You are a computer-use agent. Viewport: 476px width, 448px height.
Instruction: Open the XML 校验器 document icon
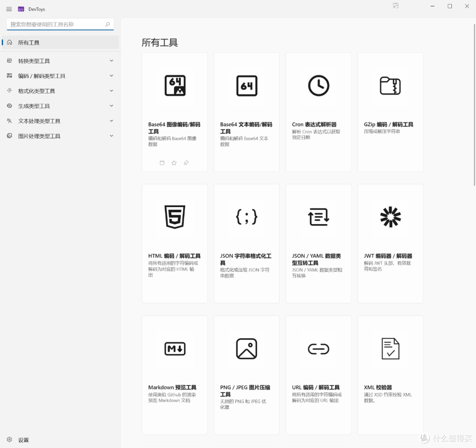click(390, 348)
